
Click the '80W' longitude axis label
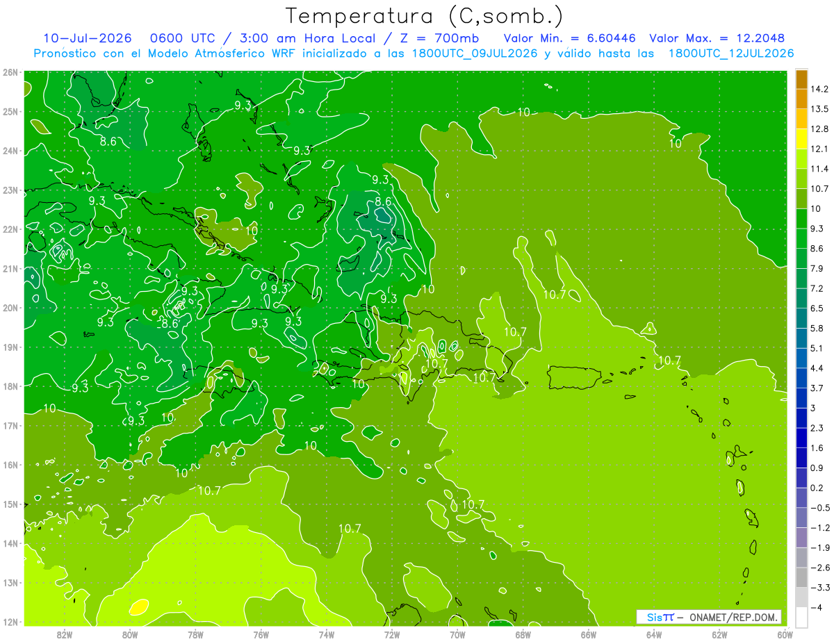pyautogui.click(x=130, y=634)
